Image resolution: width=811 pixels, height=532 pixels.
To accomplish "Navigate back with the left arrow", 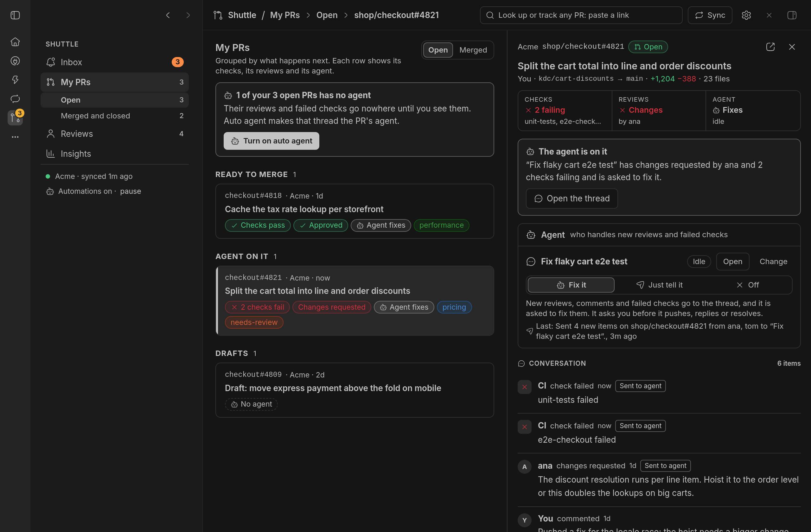I will click(x=168, y=15).
